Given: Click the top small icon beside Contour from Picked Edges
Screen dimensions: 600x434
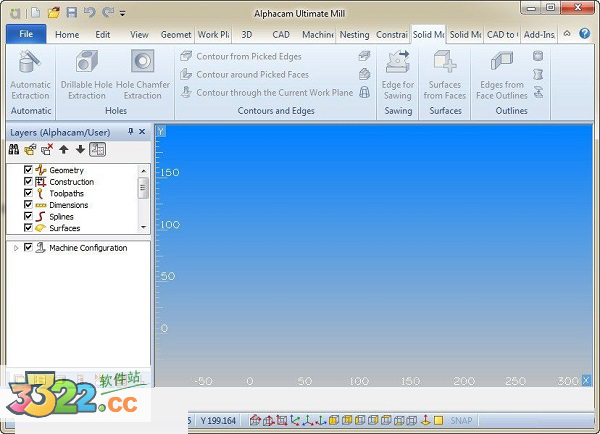Looking at the screenshot, I should (364, 56).
